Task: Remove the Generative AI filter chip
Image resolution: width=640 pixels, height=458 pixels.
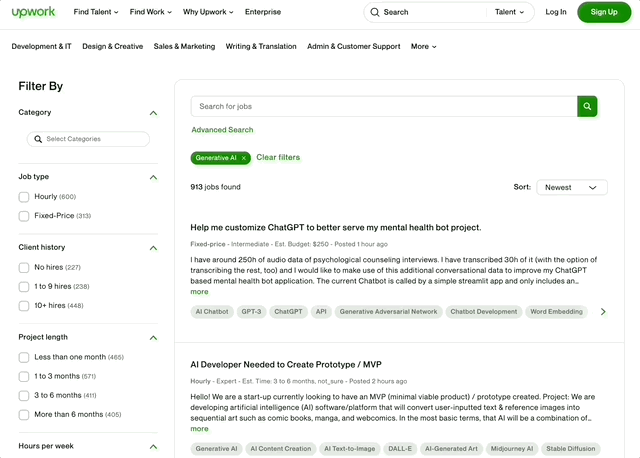Action: coord(244,158)
